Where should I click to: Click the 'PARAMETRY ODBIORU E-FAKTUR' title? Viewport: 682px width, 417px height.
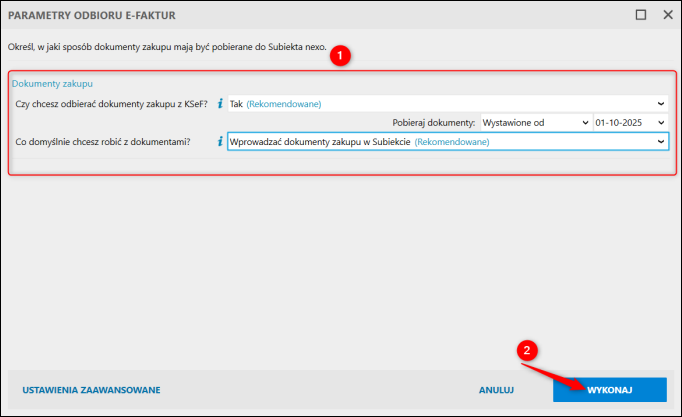(x=92, y=15)
